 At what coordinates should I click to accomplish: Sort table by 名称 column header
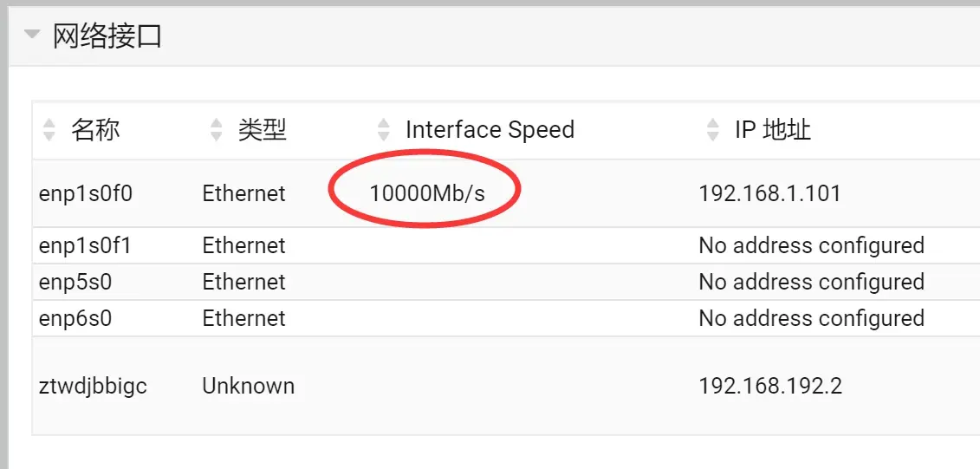(95, 130)
